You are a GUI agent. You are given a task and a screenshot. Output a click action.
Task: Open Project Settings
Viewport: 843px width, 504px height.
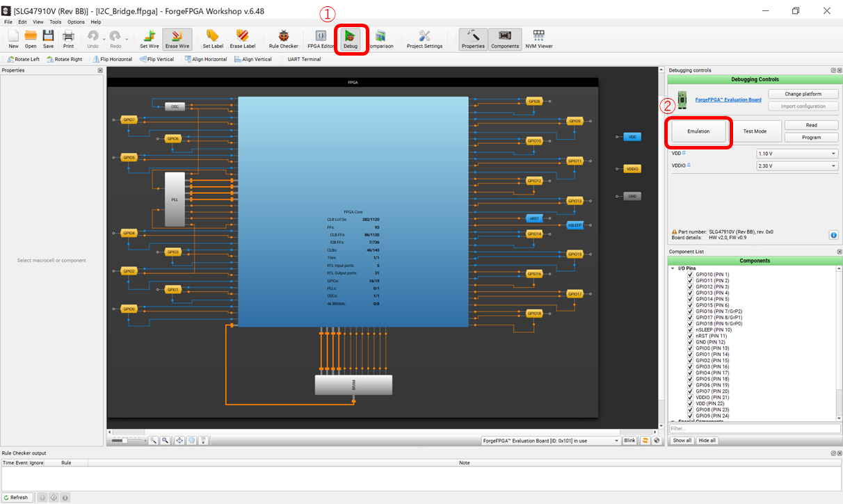coord(424,39)
